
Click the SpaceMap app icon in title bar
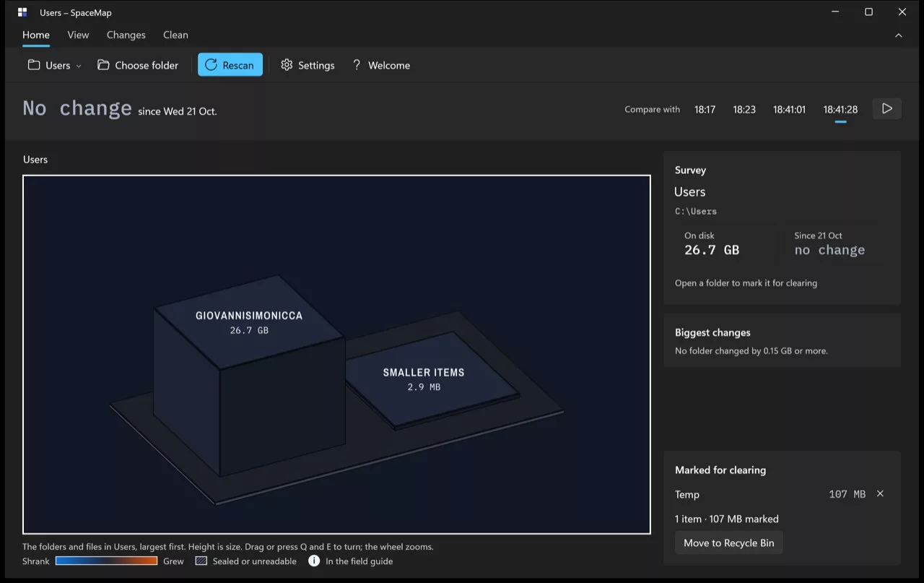pyautogui.click(x=22, y=12)
